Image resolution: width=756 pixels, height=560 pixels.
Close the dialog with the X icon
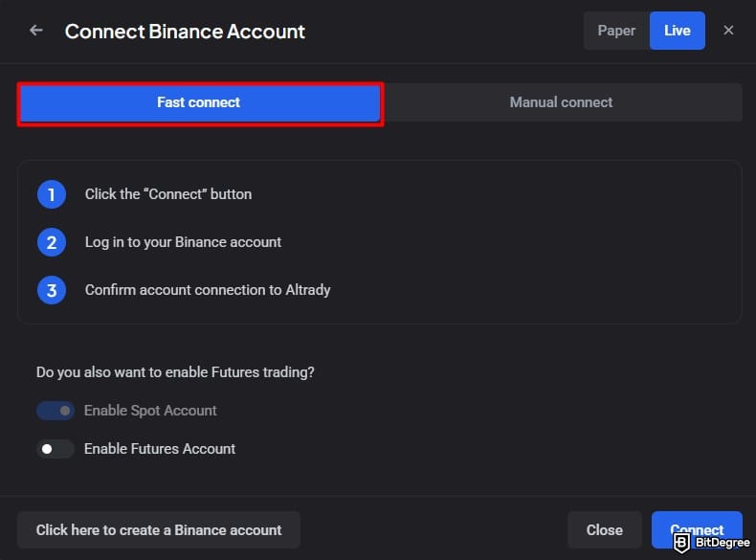[x=728, y=31]
